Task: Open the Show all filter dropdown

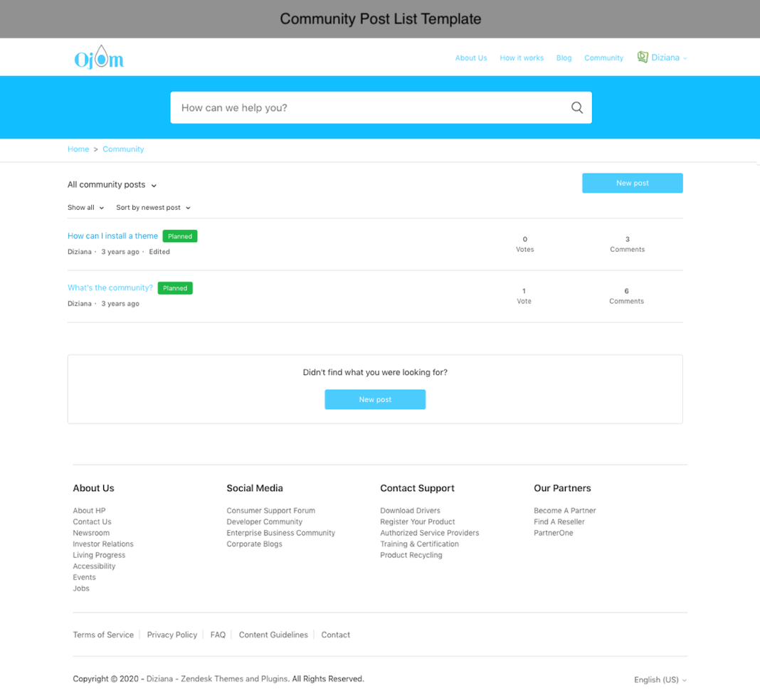Action: click(85, 208)
